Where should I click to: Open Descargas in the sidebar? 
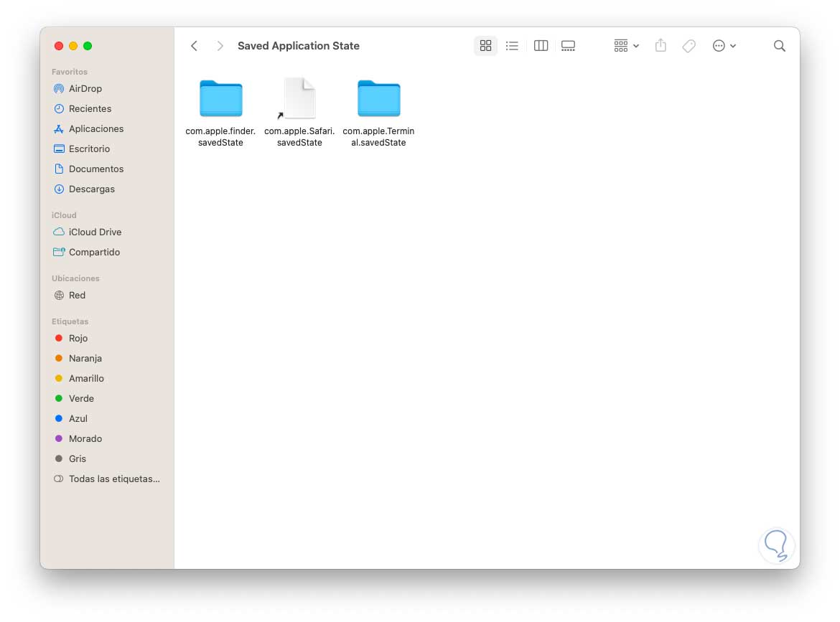107,189
